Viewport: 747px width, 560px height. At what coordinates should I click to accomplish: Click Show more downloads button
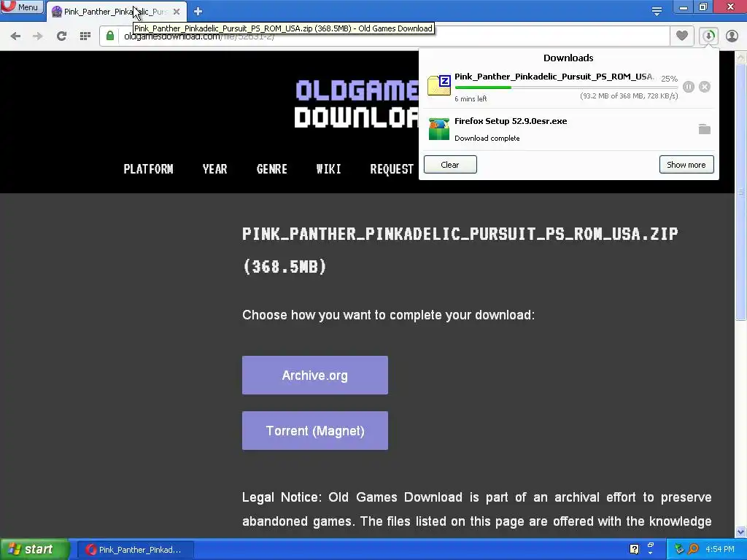tap(686, 165)
